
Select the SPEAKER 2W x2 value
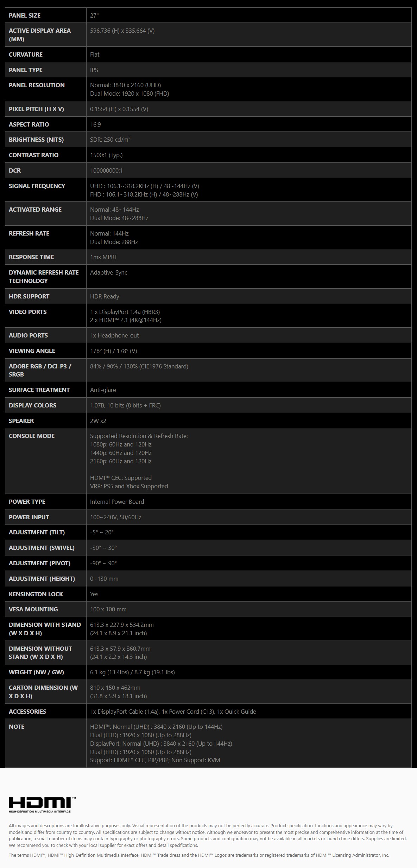[98, 421]
